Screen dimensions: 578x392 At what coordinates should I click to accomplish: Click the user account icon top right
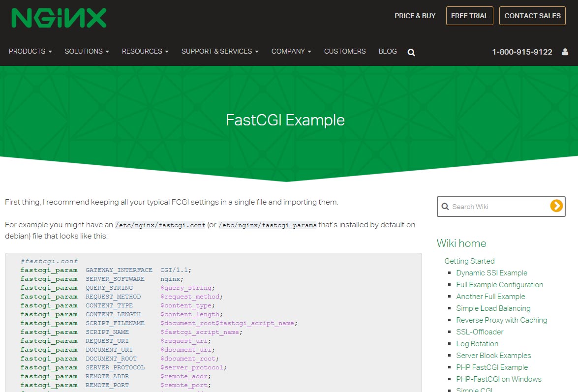tap(565, 51)
